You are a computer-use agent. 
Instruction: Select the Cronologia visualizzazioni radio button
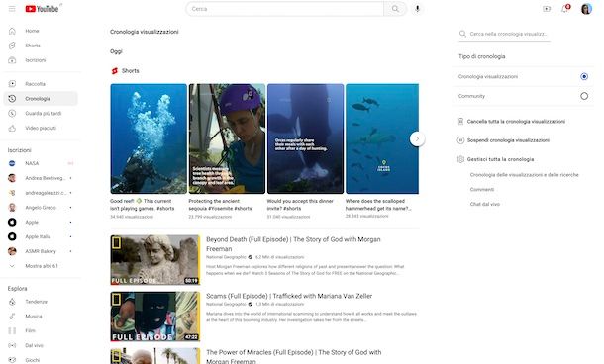[584, 76]
